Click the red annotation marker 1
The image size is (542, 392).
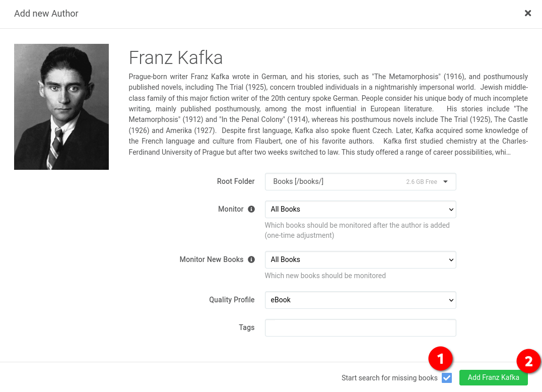(x=440, y=358)
